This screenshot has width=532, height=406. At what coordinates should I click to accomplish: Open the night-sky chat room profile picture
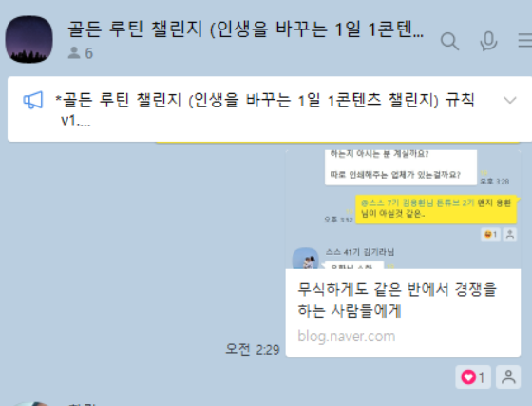(28, 39)
